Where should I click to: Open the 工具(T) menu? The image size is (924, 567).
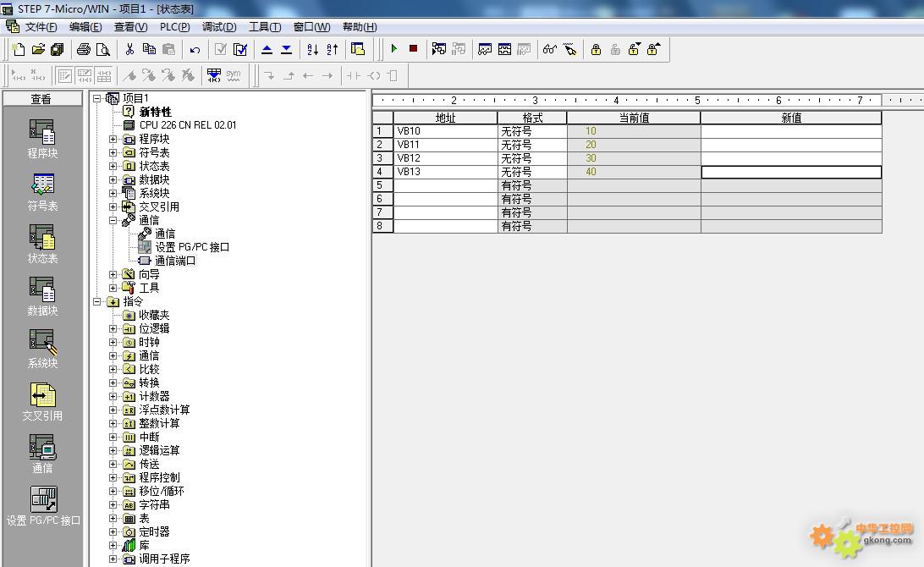pyautogui.click(x=265, y=27)
